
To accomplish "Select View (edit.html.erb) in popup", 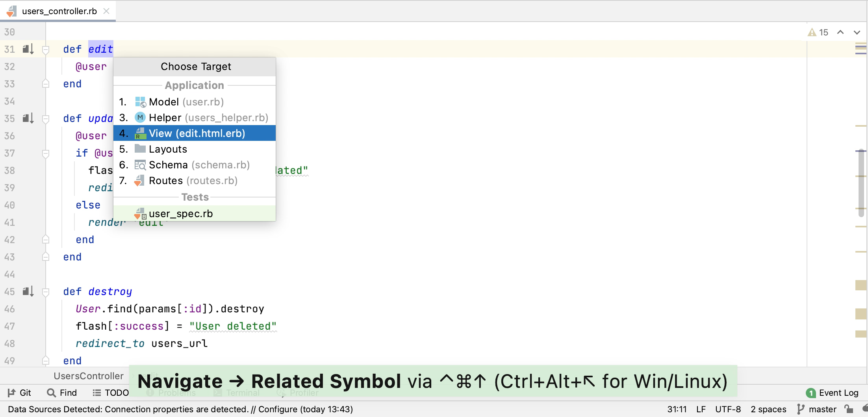I will [195, 133].
